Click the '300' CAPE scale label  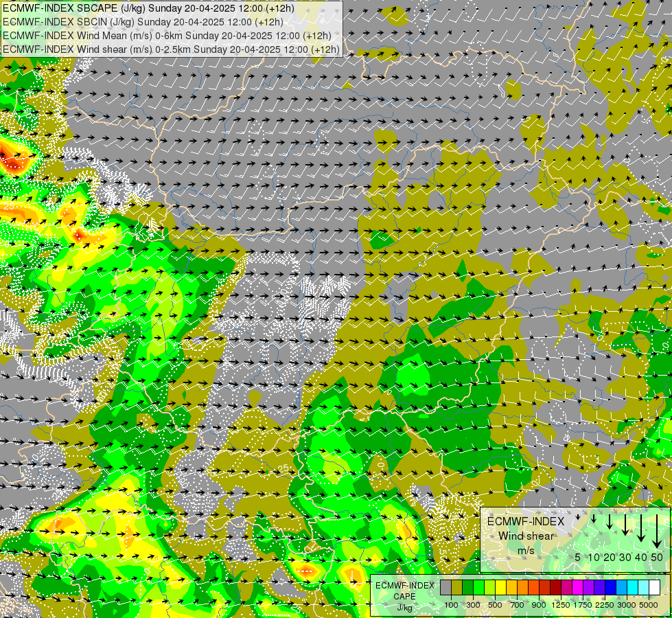coord(473,605)
